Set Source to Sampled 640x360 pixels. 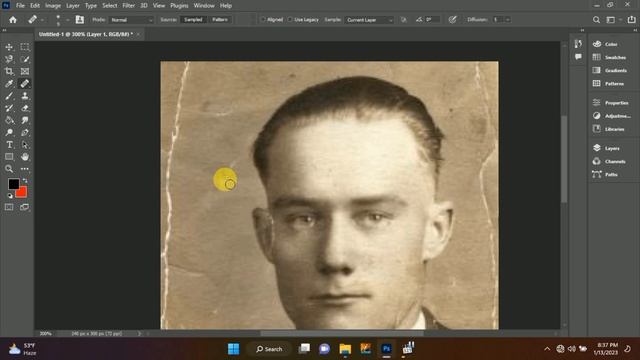pos(193,20)
